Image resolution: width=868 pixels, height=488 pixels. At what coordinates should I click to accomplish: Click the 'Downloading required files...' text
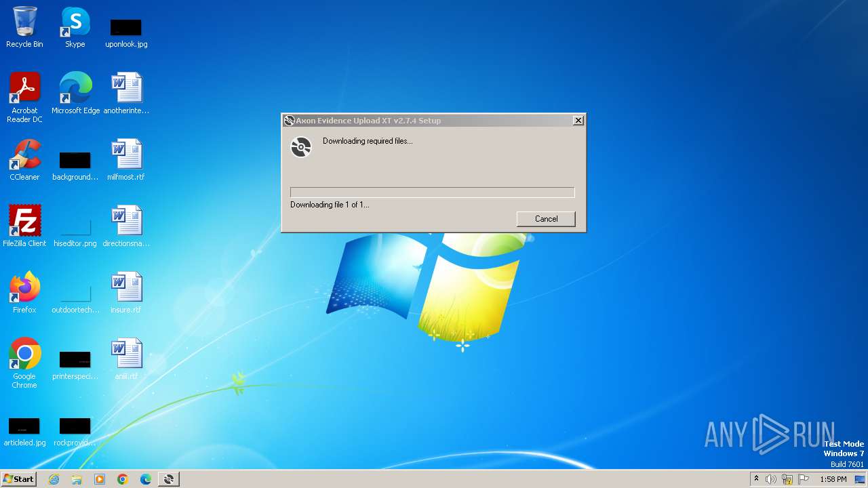click(368, 141)
